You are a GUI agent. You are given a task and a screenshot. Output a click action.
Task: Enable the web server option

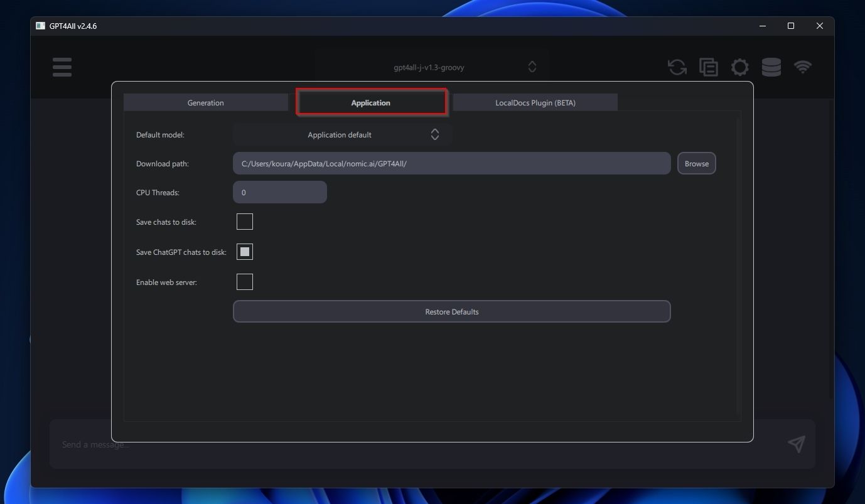[244, 281]
